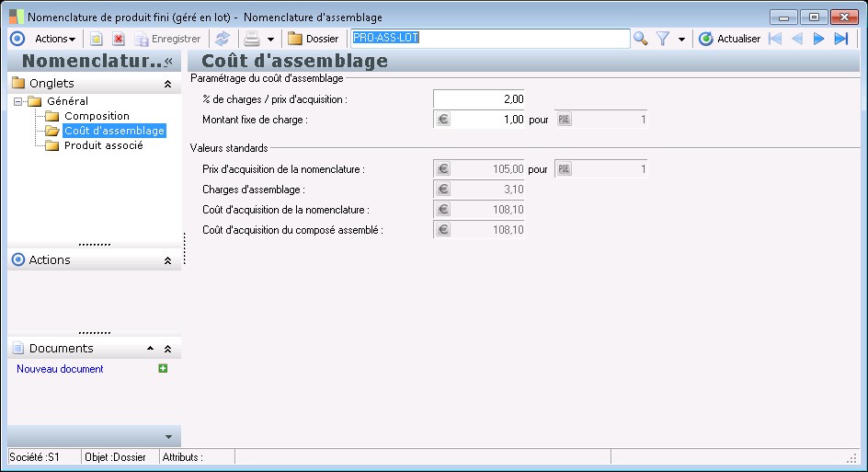Go to next record arrow

coord(818,39)
